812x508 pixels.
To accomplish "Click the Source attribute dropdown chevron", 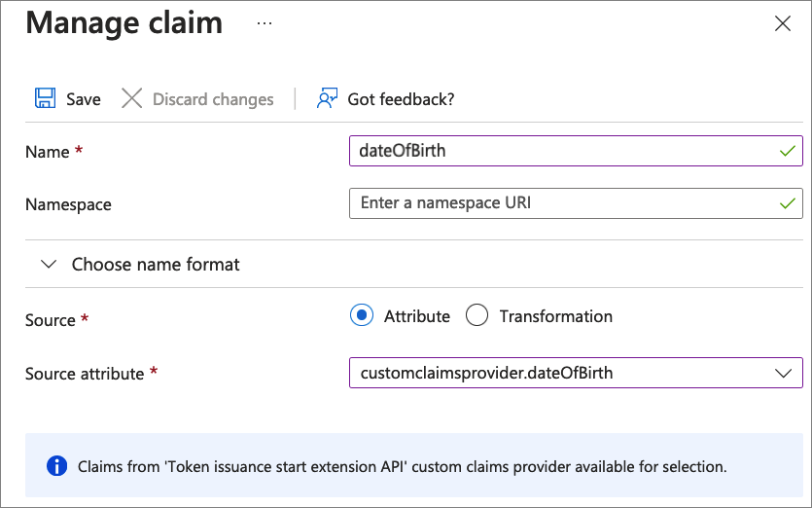I will (783, 373).
